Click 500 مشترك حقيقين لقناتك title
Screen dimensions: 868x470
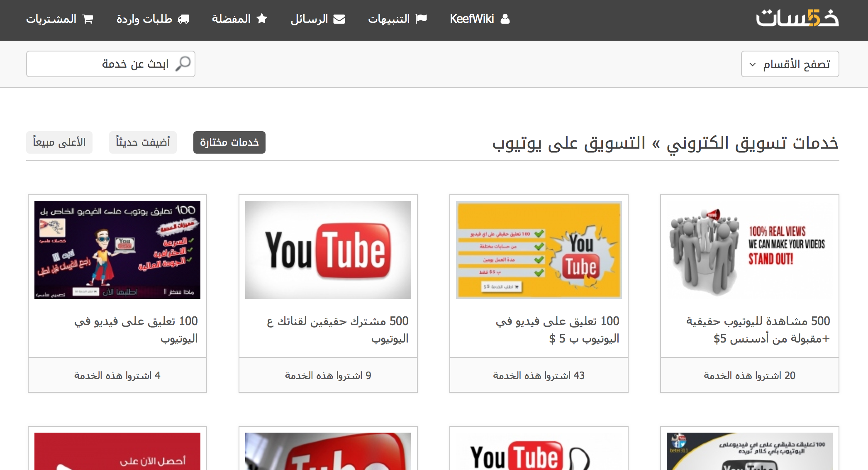tap(338, 330)
